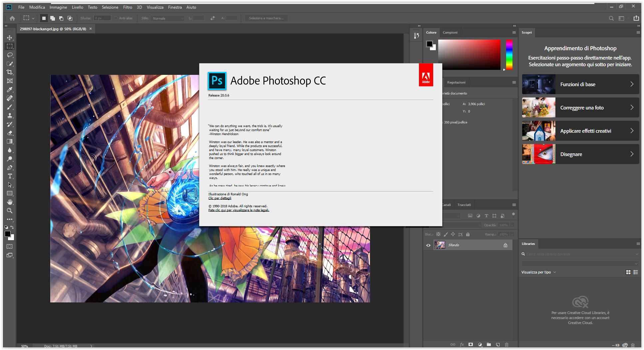Screen dimensions: 644x350
Task: Click the rainbow hue slider in Colore panel
Action: pos(509,55)
